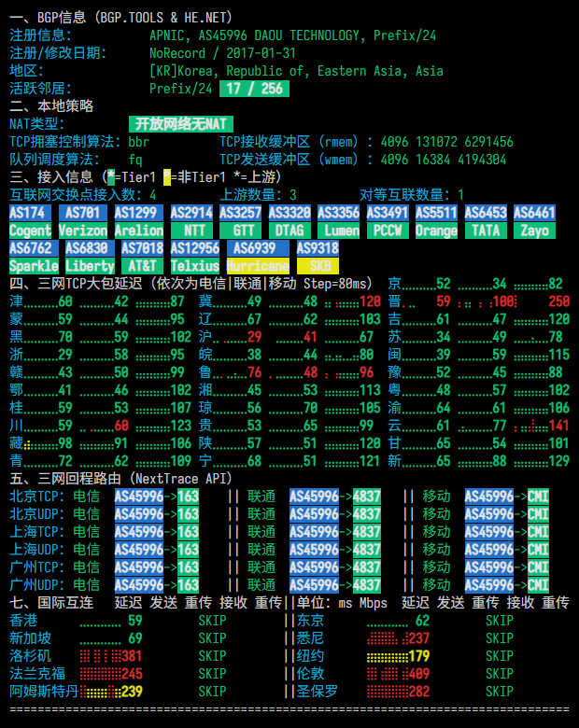
Task: Select the DTAG label
Action: (x=289, y=231)
